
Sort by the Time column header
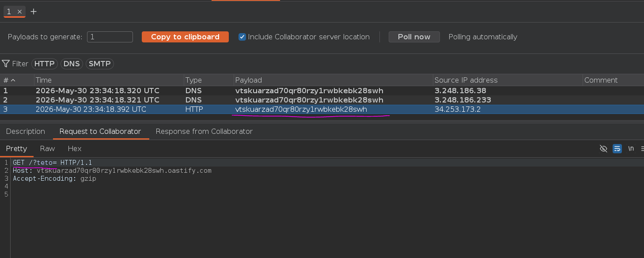pyautogui.click(x=109, y=80)
